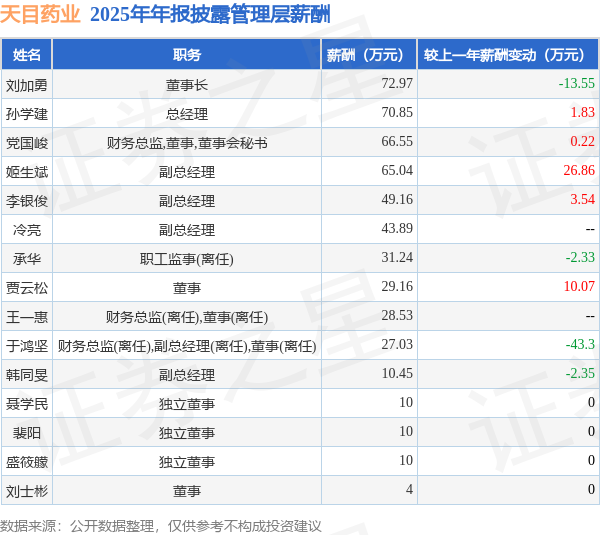Click the change value -43.3
Screen dimensions: 600x535
pyautogui.click(x=580, y=344)
